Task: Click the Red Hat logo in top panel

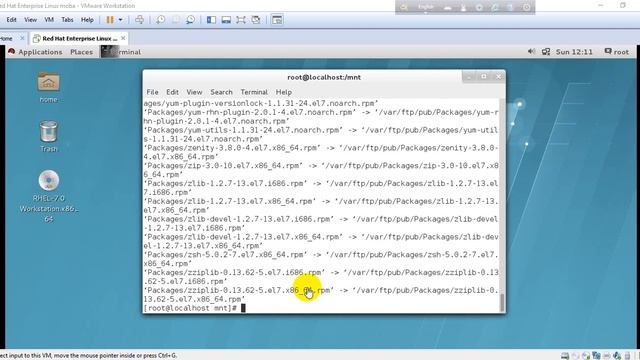Action: (x=11, y=51)
